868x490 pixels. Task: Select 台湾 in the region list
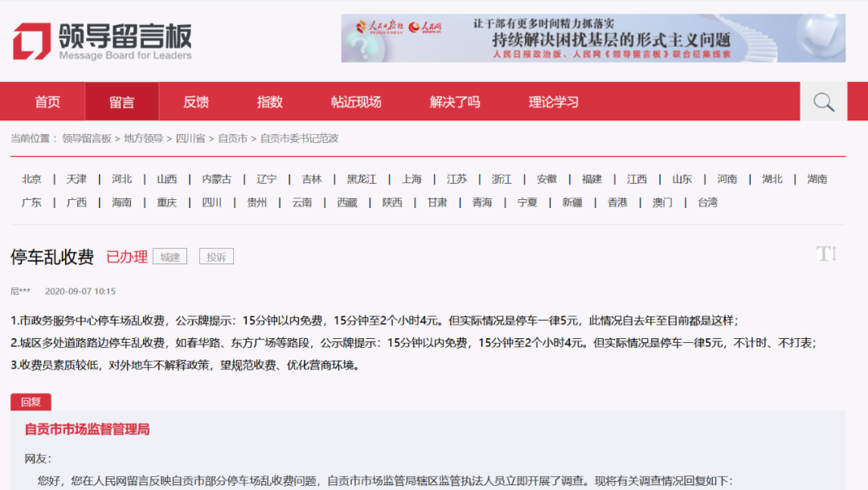pos(707,202)
